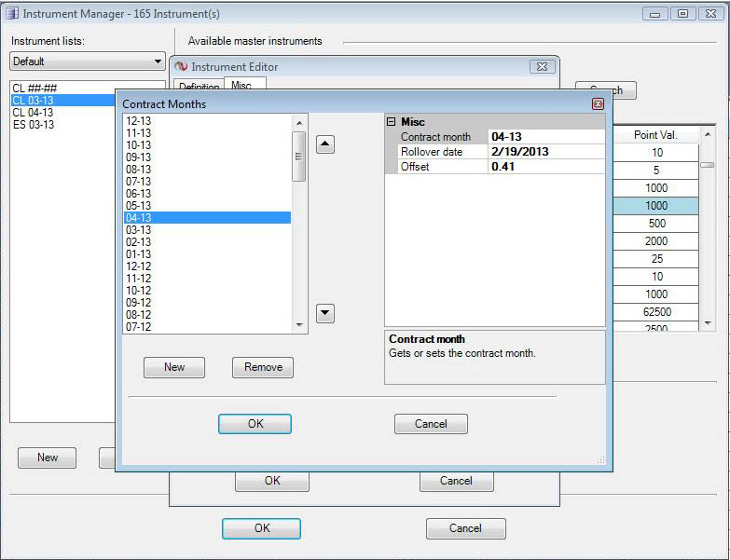Select contract month 05-13
This screenshot has width=730, height=560.
(x=208, y=206)
